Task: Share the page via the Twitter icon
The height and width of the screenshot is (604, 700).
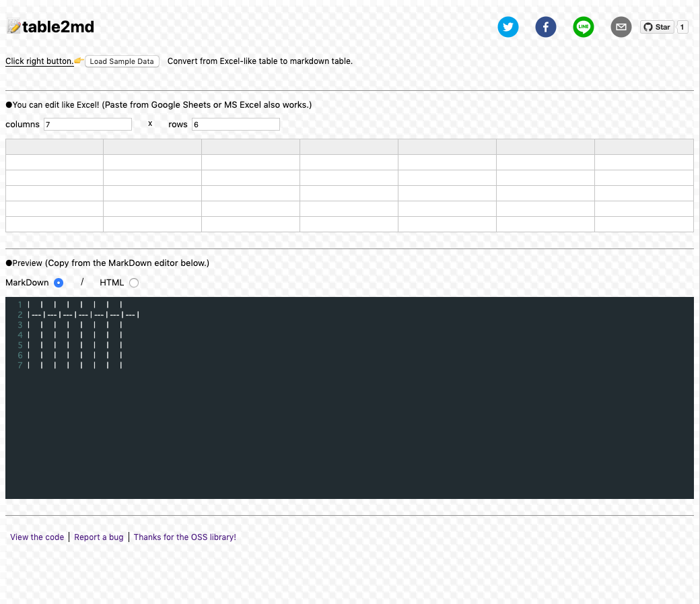Action: tap(508, 27)
